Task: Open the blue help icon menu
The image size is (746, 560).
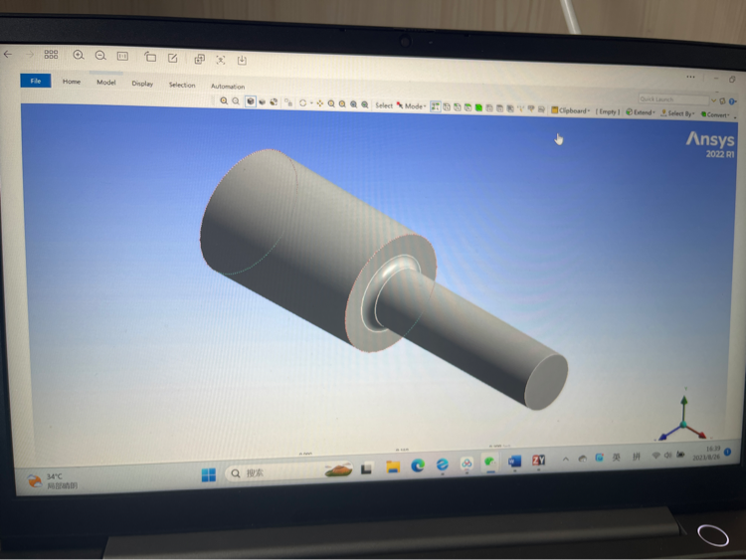Action: [732, 101]
